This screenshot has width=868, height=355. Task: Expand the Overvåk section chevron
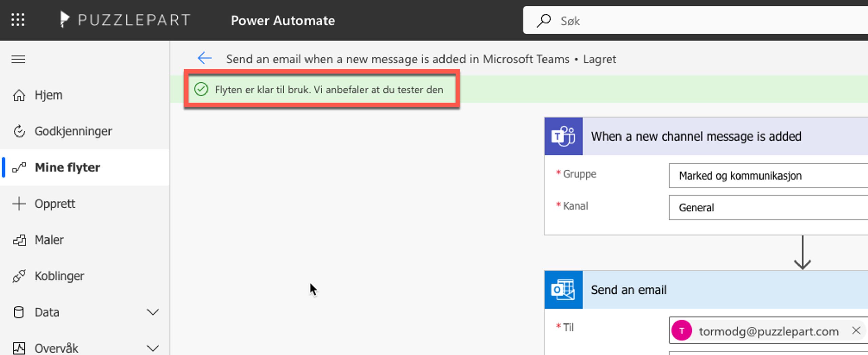(153, 348)
